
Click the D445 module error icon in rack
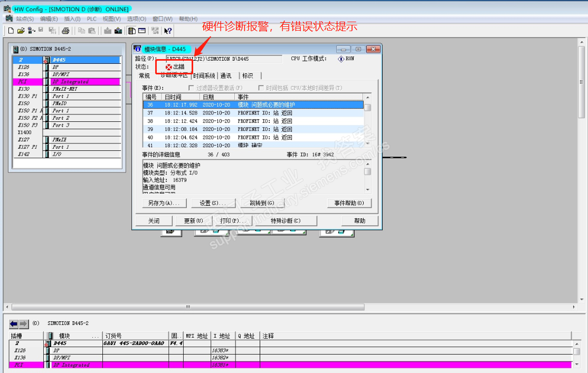(x=46, y=60)
